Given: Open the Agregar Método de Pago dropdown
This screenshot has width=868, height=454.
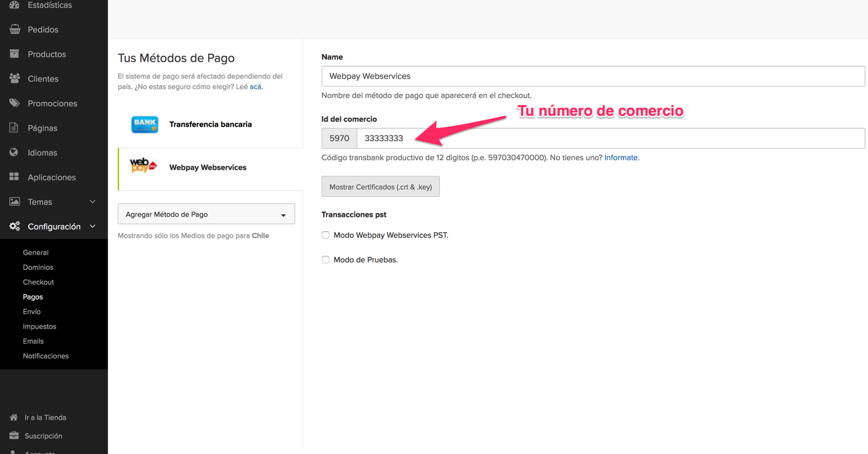Looking at the screenshot, I should tap(206, 214).
